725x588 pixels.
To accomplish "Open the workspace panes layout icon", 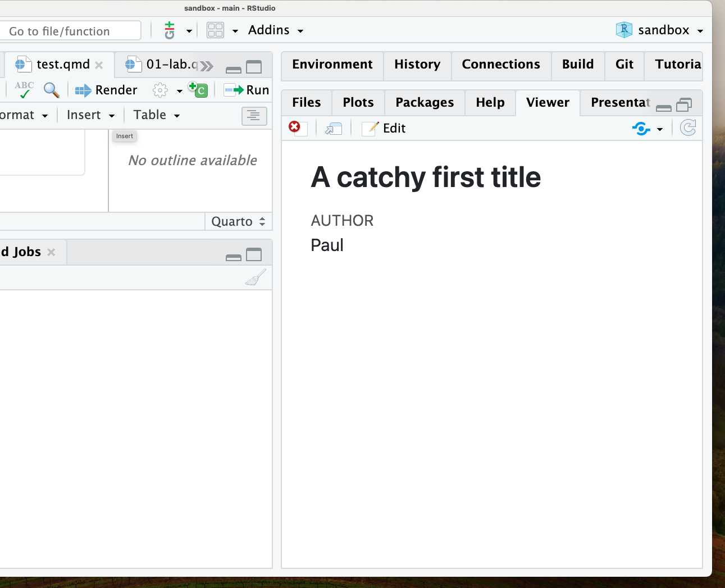I will tap(215, 30).
